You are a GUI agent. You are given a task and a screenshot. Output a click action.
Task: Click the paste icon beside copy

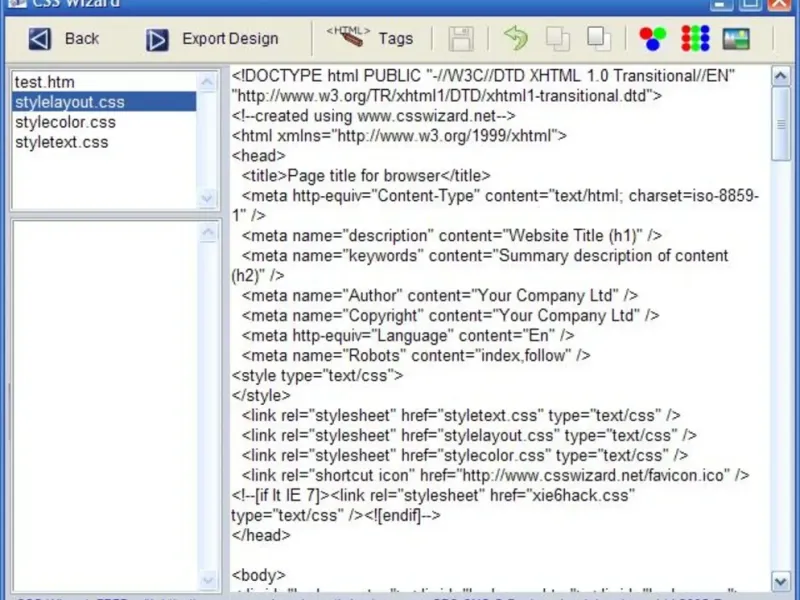point(598,39)
